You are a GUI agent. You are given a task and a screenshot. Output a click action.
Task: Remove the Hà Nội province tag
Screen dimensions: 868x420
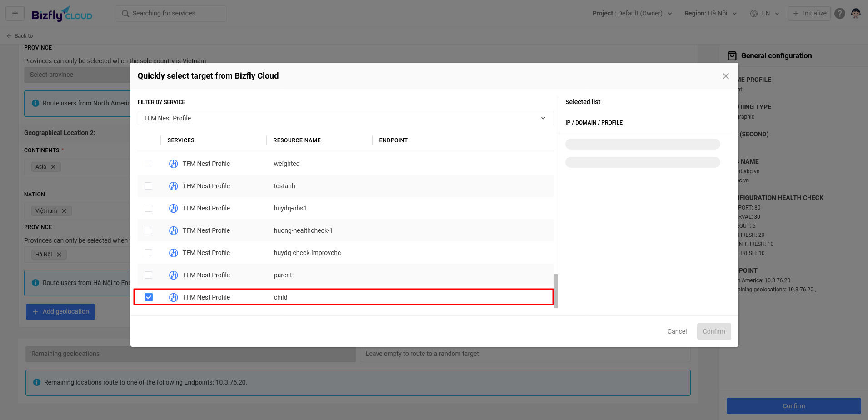pos(59,255)
